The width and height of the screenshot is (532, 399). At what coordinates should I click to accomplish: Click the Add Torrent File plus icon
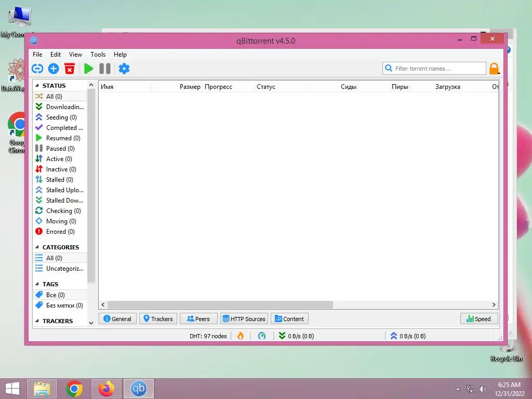[x=54, y=69]
